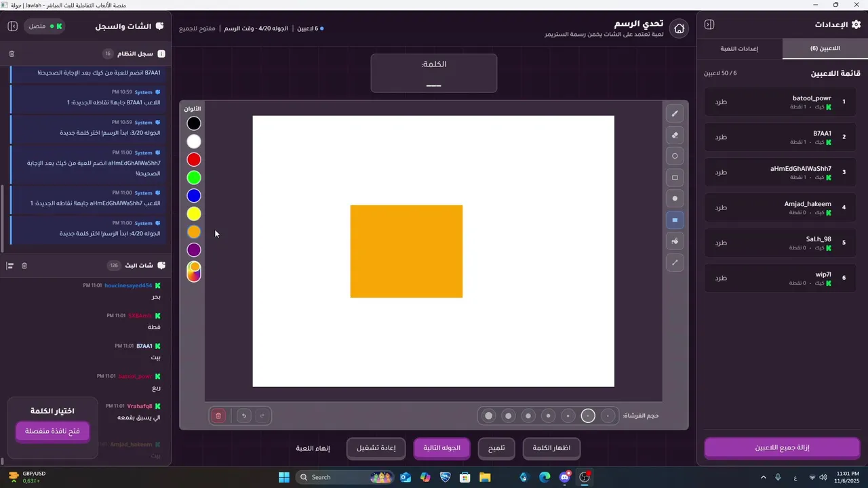This screenshot has width=868, height=488.
Task: Switch to the إعدادات اللعبة tab
Action: (x=739, y=49)
